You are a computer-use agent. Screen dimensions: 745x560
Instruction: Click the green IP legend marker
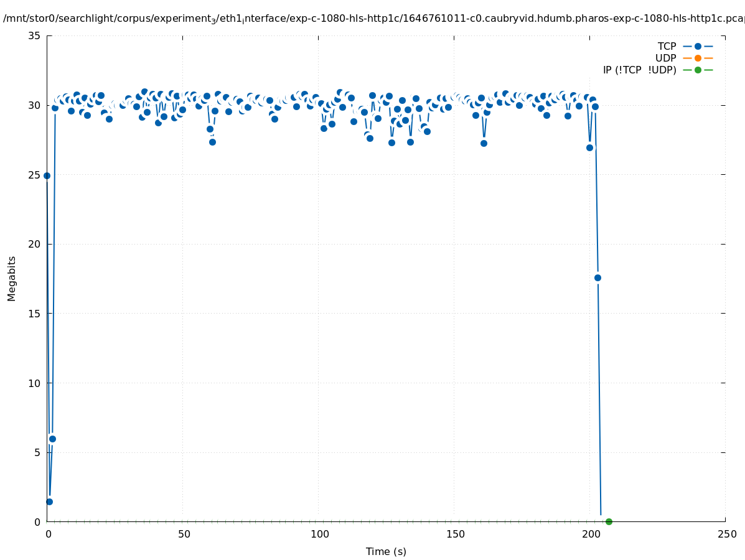tap(698, 70)
